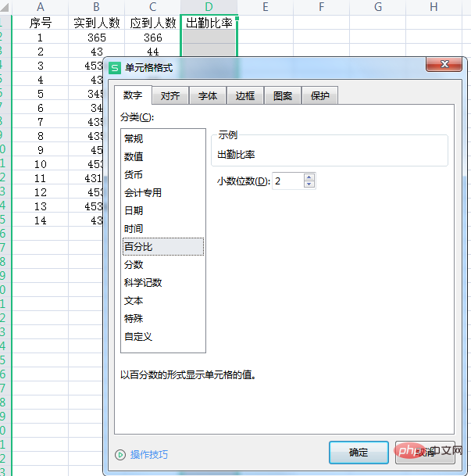Screen dimensions: 471x476
Task: Switch to the 图案 tab
Action: (283, 96)
